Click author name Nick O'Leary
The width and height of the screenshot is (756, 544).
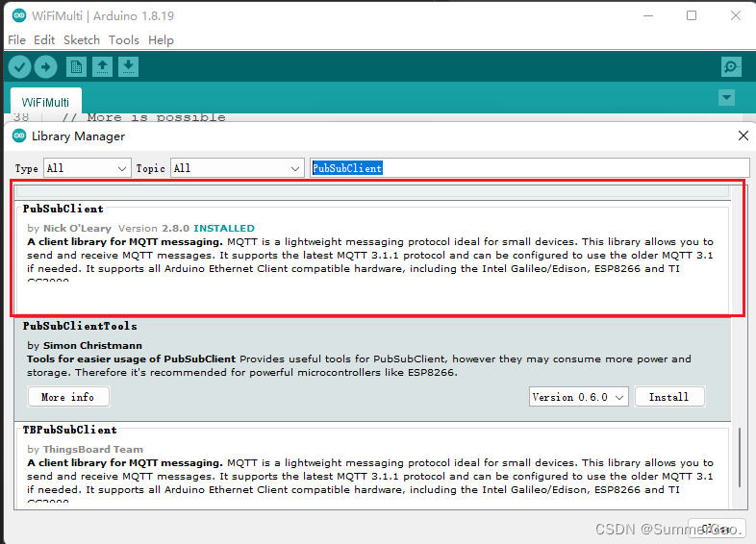coord(77,228)
